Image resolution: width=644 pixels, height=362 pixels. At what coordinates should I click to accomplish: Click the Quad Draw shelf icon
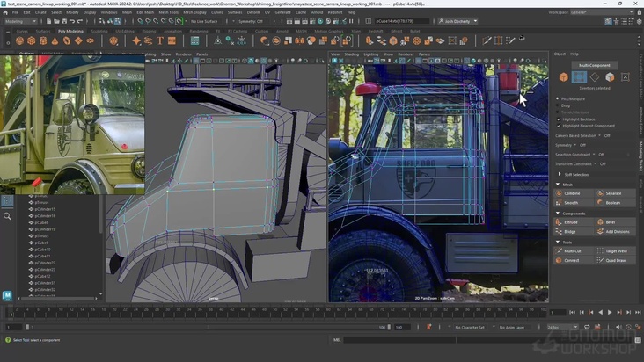click(x=510, y=40)
